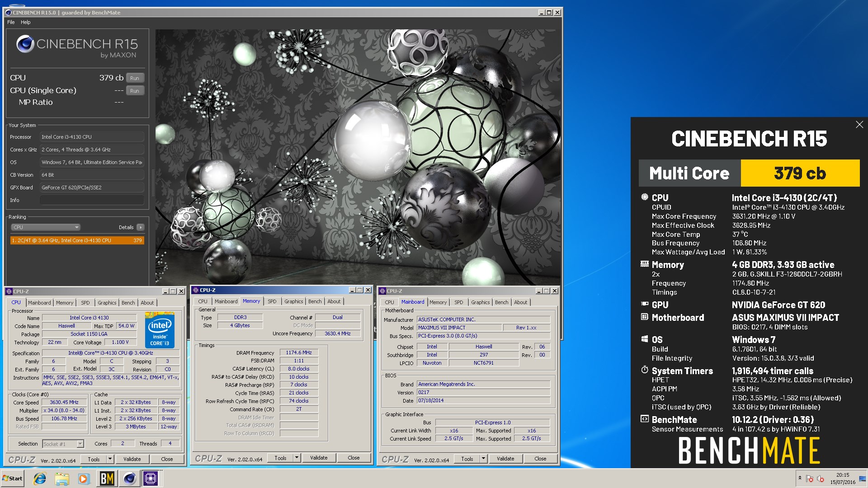Image resolution: width=868 pixels, height=488 pixels.
Task: Open Internet Explorer from the taskbar
Action: pyautogui.click(x=40, y=479)
